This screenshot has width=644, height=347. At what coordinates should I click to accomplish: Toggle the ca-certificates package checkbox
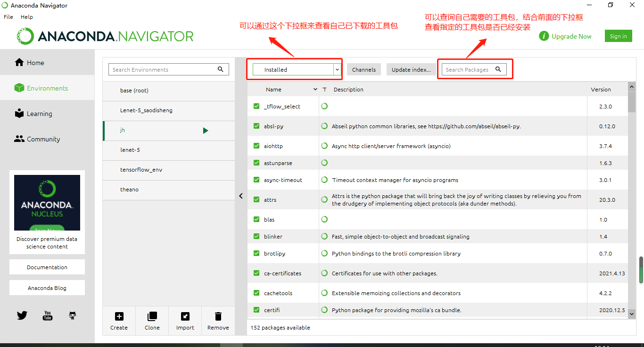coord(256,273)
